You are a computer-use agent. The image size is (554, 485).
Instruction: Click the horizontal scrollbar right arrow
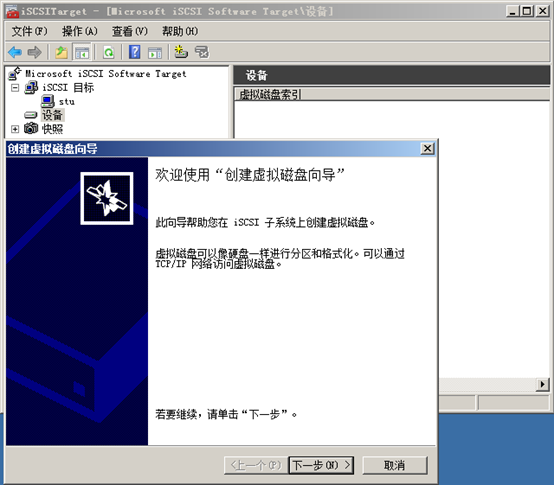543,384
